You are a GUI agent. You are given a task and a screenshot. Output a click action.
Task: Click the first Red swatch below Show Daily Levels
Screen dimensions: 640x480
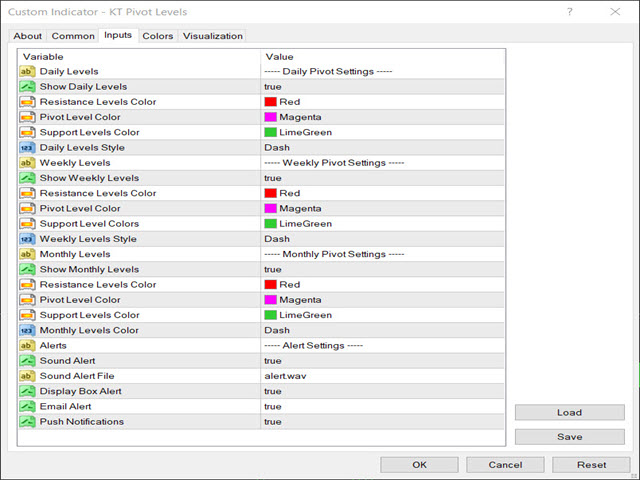pyautogui.click(x=271, y=102)
